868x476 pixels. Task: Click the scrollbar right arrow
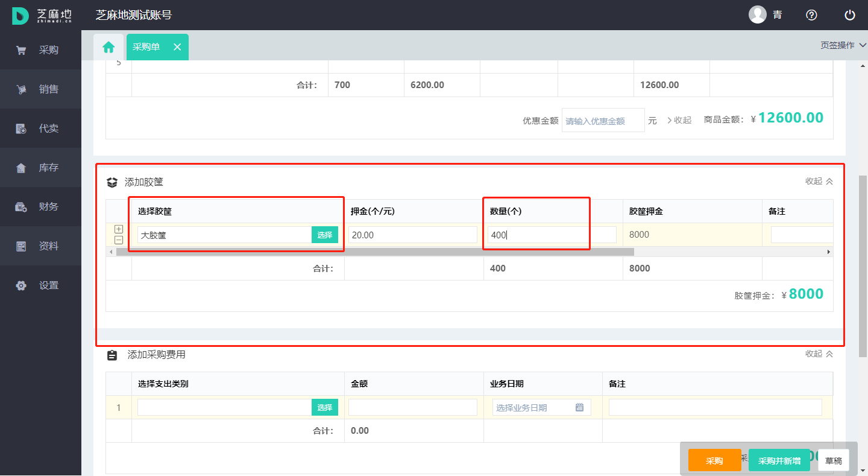point(828,252)
